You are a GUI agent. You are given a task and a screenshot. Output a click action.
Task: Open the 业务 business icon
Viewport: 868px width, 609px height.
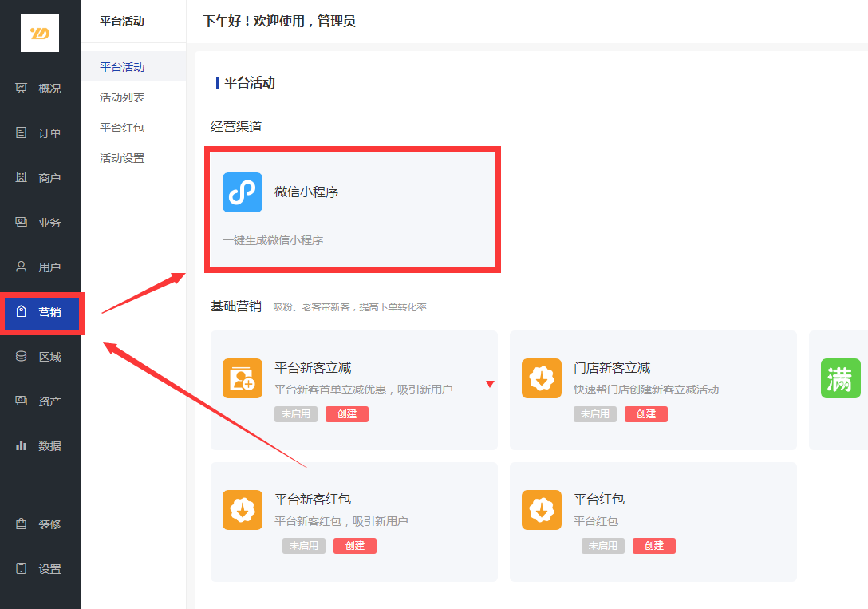click(x=21, y=222)
